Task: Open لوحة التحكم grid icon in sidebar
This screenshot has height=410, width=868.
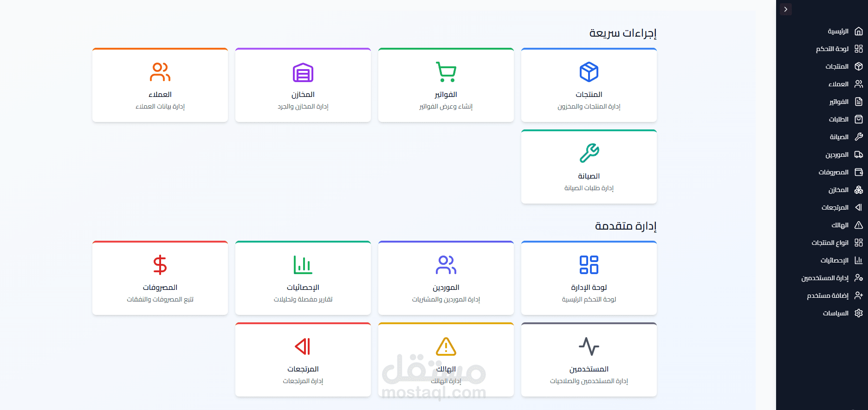Action: [x=859, y=49]
